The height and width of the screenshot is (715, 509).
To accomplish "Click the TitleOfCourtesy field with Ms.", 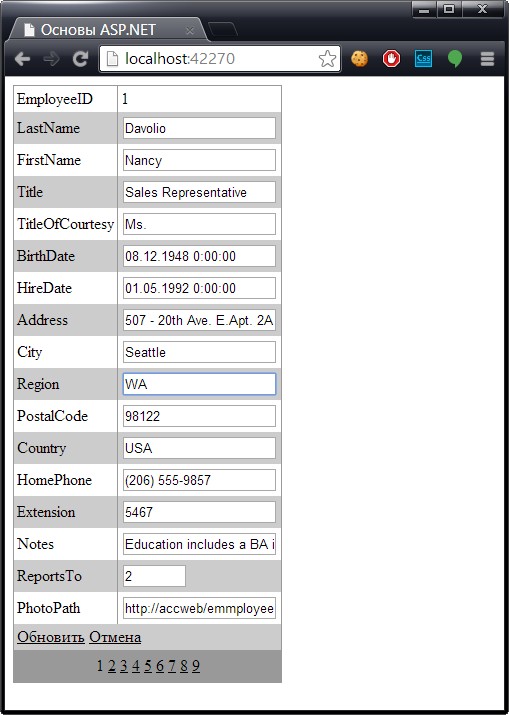I will 199,224.
